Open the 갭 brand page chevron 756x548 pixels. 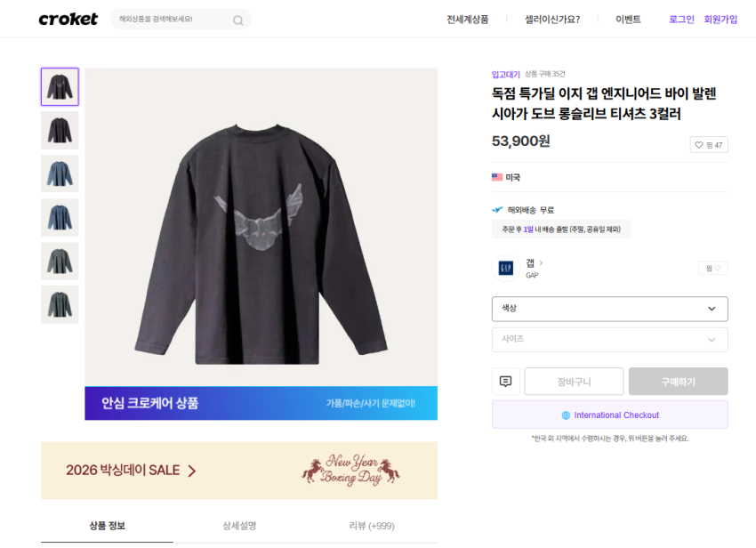click(541, 262)
